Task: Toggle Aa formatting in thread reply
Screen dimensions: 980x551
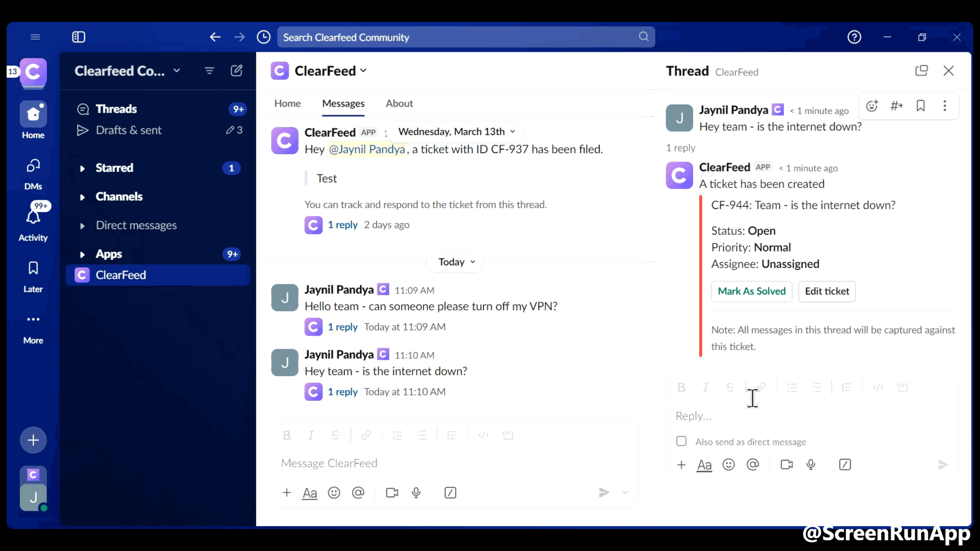Action: tap(704, 465)
